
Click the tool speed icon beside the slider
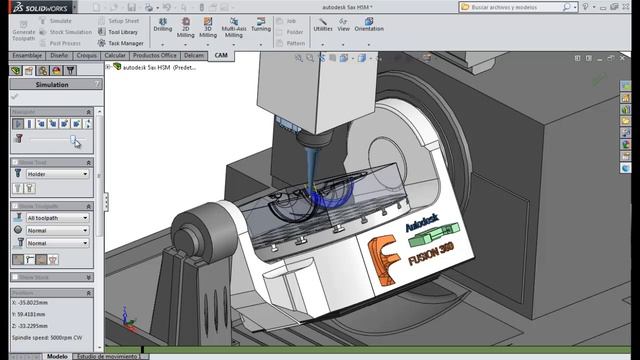click(18, 139)
